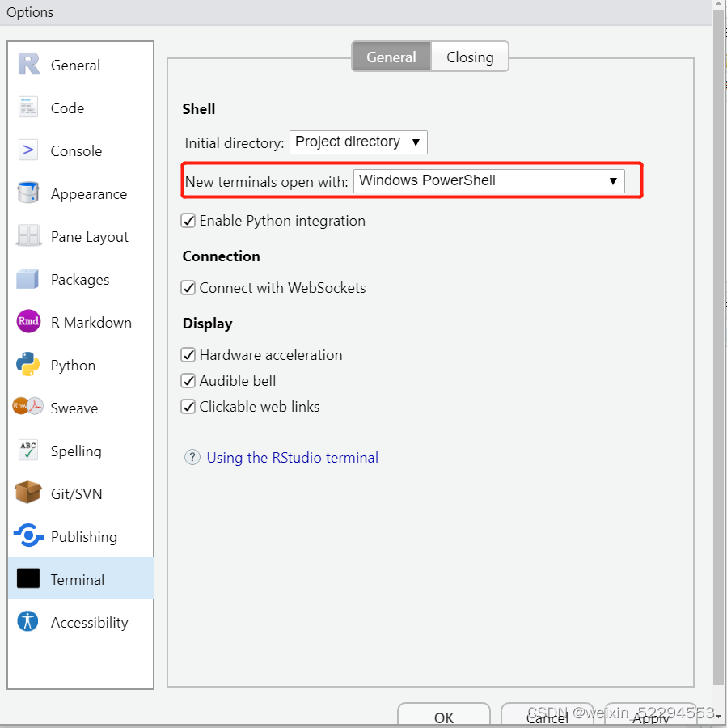Open the General options section
This screenshot has width=727, height=728.
[75, 65]
